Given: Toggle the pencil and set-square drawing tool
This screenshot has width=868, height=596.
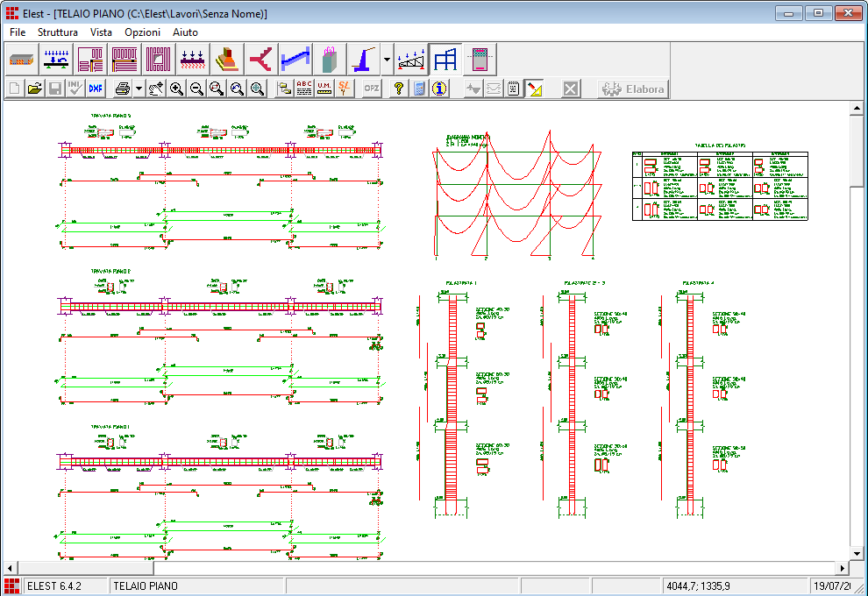Looking at the screenshot, I should [536, 89].
